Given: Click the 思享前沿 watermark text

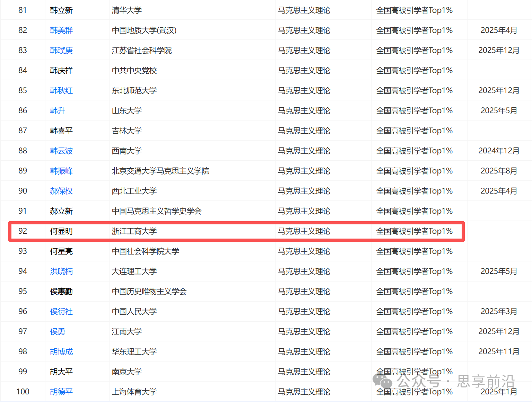Looking at the screenshot, I should coord(486,381).
